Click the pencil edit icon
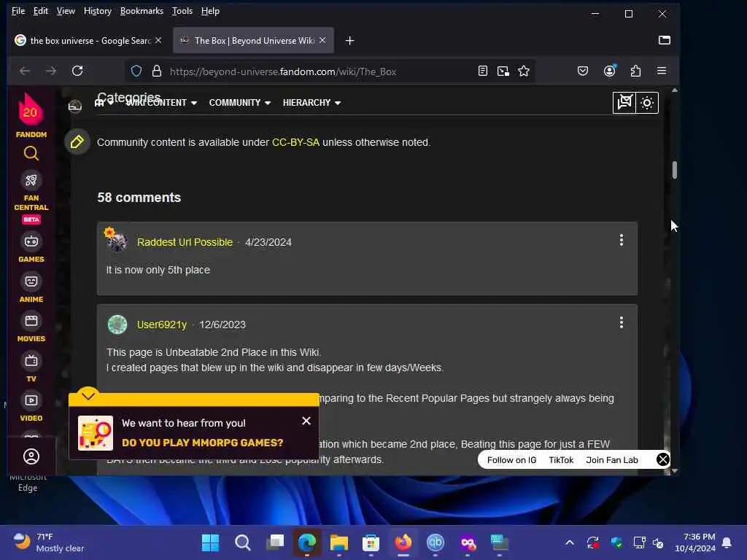This screenshot has width=747, height=560. coord(77,142)
